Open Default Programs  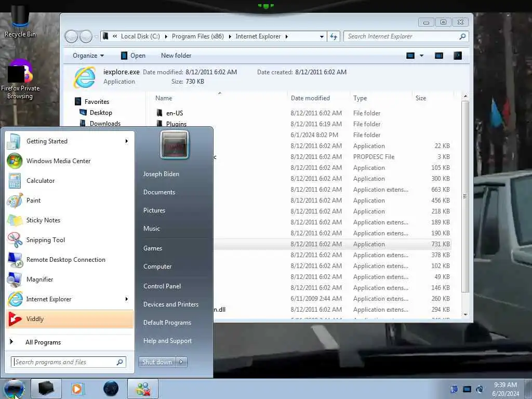(x=167, y=323)
